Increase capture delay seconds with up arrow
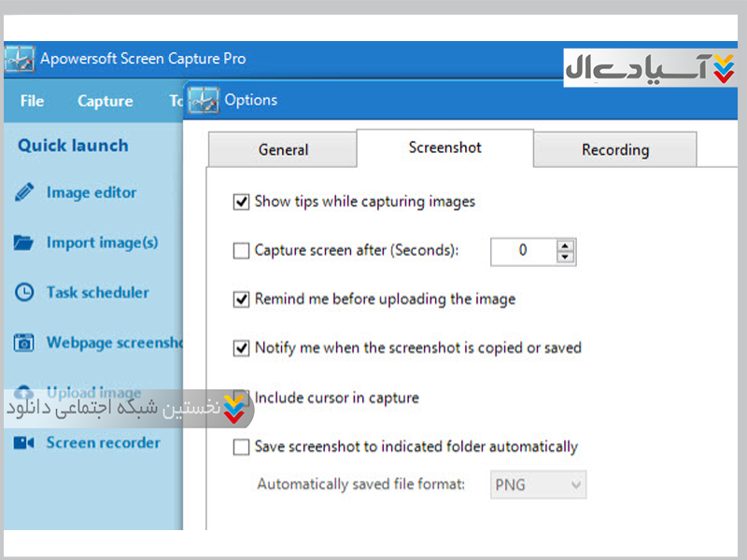 (565, 245)
